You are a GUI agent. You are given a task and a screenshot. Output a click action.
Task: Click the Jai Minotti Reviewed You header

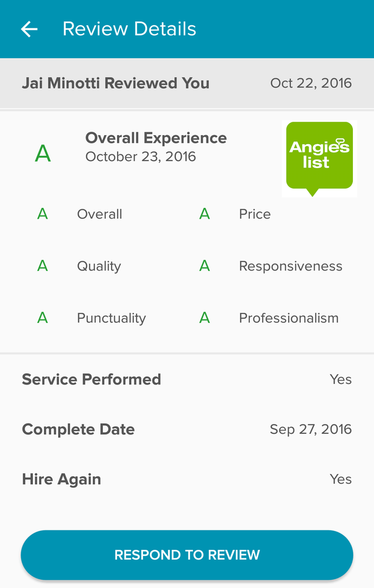(115, 83)
